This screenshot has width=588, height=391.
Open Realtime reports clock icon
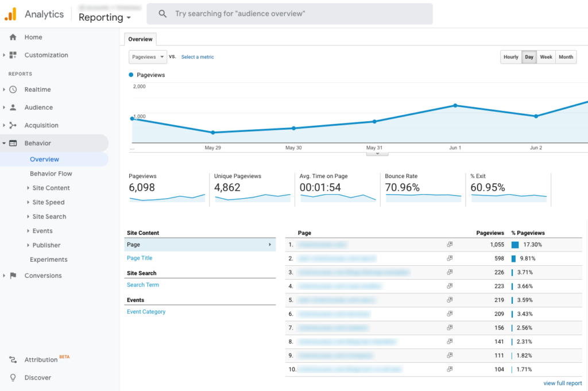coord(13,90)
